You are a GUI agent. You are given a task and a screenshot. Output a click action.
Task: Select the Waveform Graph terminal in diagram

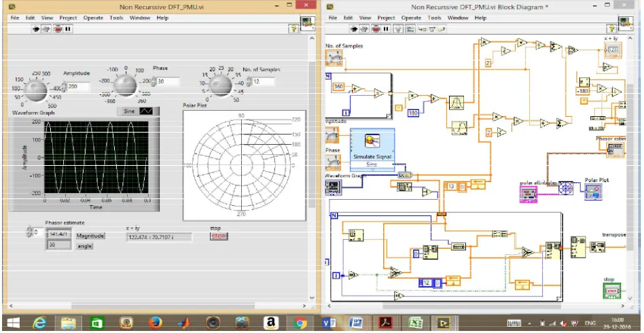(333, 187)
